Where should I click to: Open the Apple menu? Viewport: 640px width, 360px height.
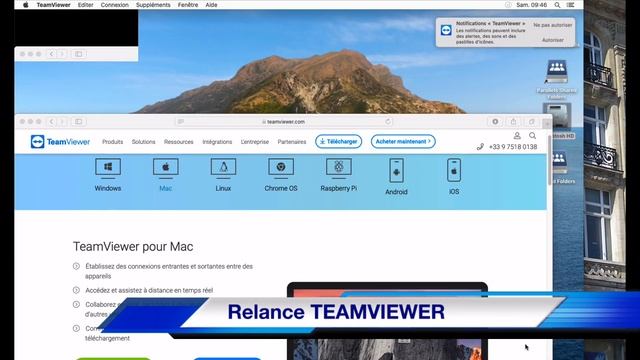26,5
